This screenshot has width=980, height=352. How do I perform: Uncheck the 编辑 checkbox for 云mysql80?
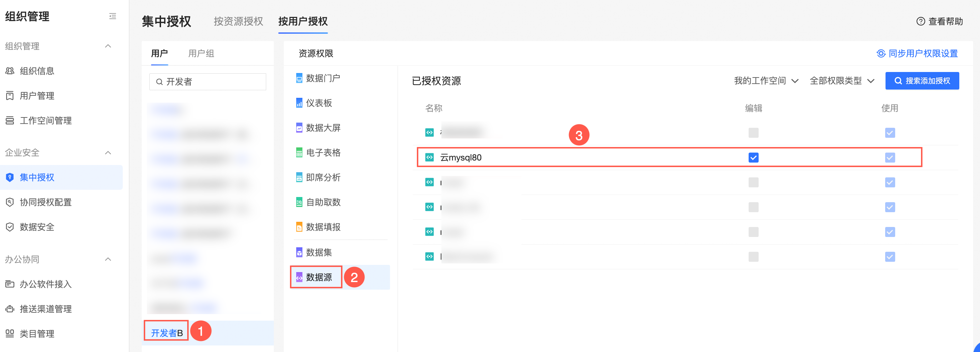(753, 157)
